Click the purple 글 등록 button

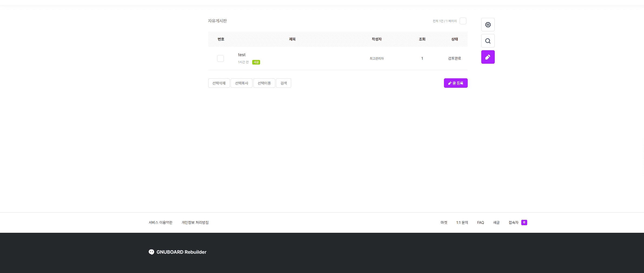456,83
